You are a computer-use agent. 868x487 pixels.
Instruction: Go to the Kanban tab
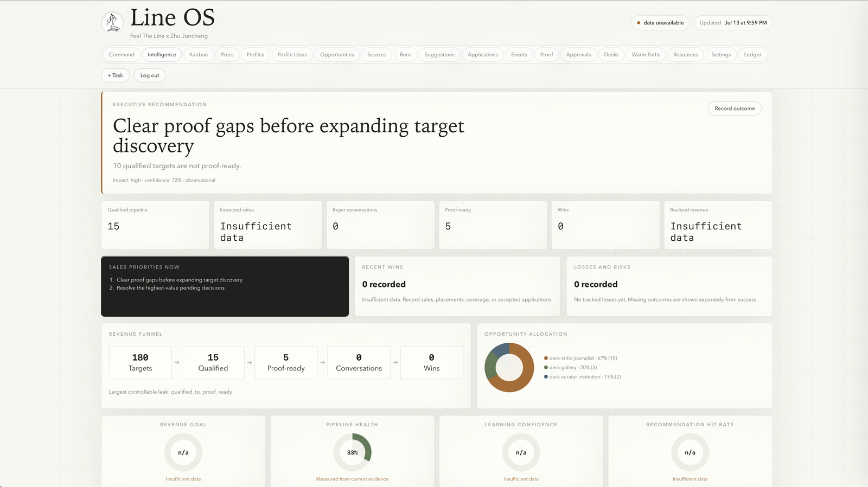click(x=199, y=55)
